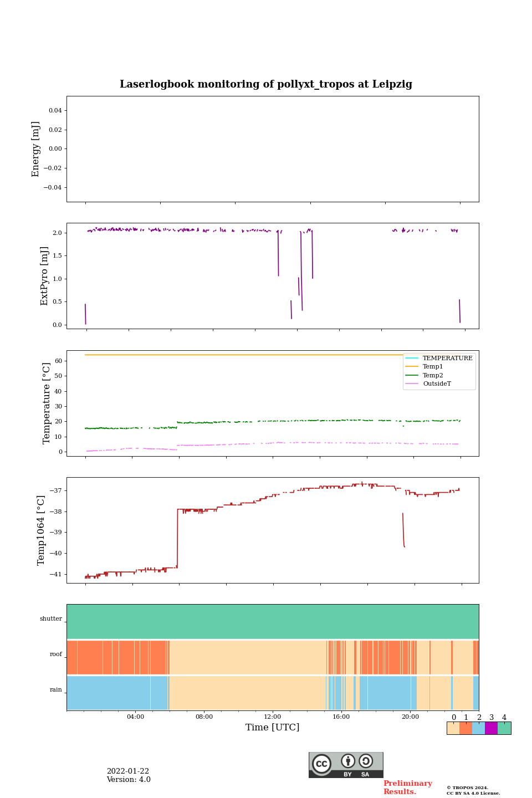Pick the violet OutsideT legend entry
Screen dimensions: 532x798
pyautogui.click(x=436, y=383)
